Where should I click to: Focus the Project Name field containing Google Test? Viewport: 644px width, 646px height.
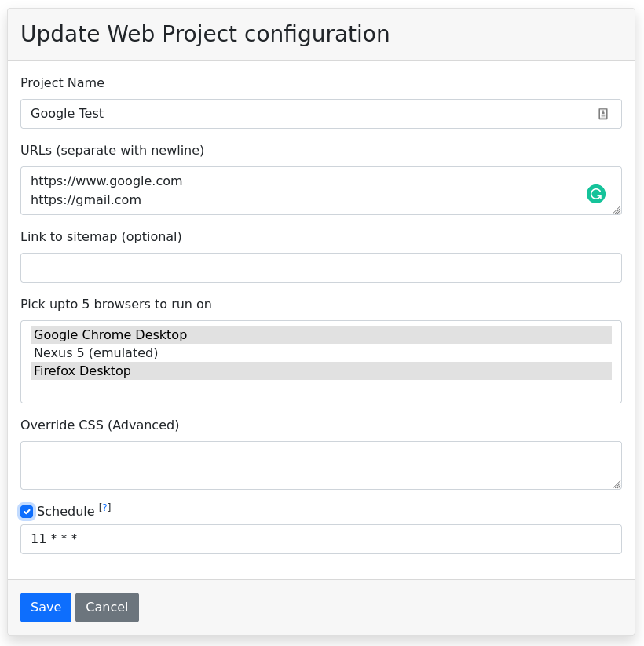tap(306, 114)
